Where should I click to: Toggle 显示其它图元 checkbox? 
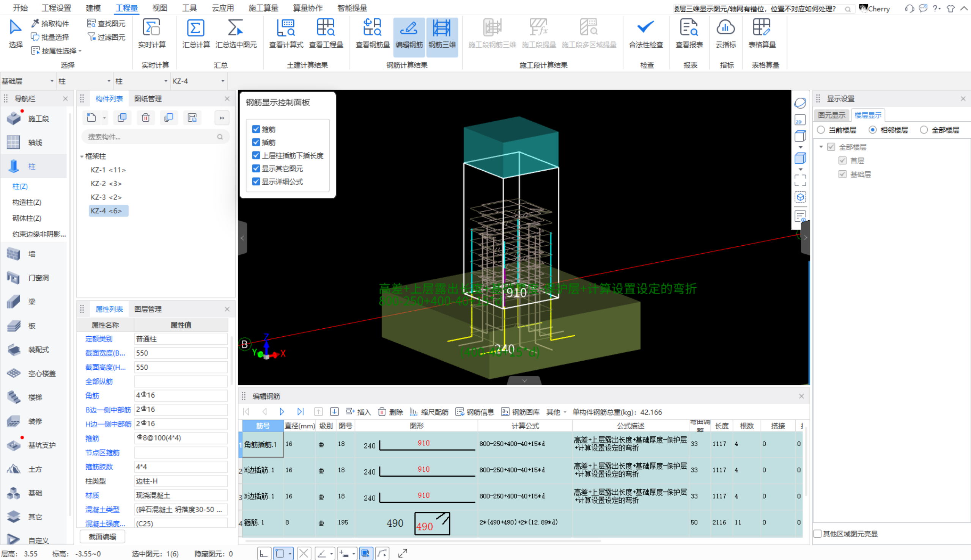pyautogui.click(x=256, y=168)
